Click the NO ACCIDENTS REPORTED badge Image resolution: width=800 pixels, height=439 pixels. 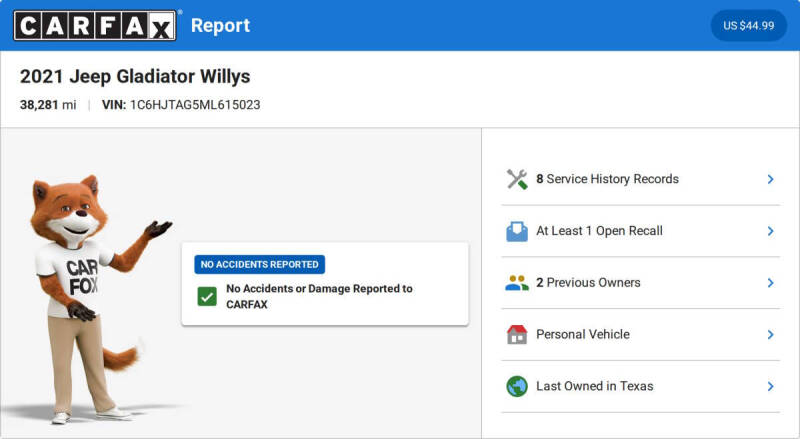tap(260, 264)
